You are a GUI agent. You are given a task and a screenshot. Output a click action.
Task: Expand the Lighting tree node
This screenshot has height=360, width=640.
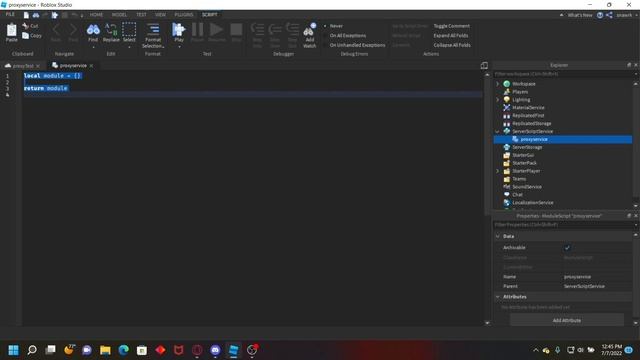[498, 100]
